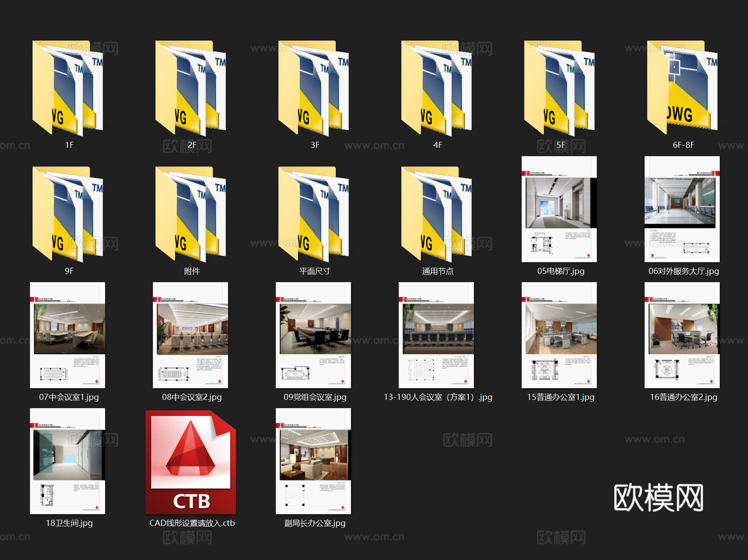Select the 3F folder icon
The image size is (748, 560).
click(314, 88)
